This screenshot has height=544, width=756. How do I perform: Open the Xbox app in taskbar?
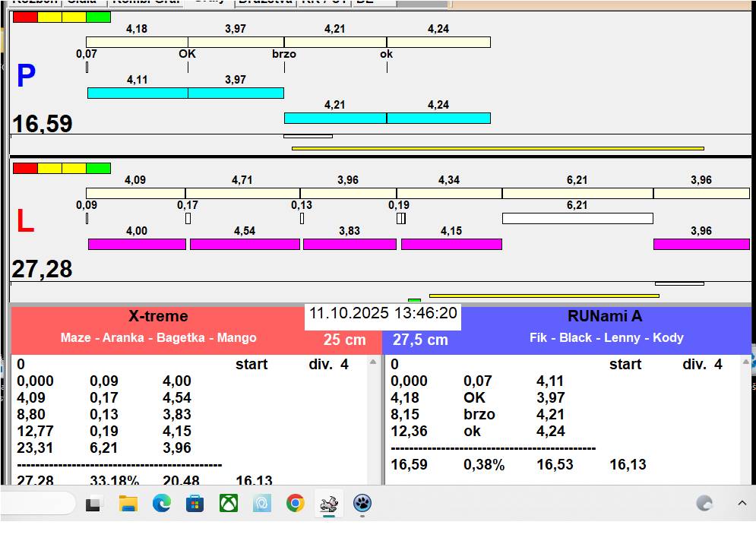228,503
